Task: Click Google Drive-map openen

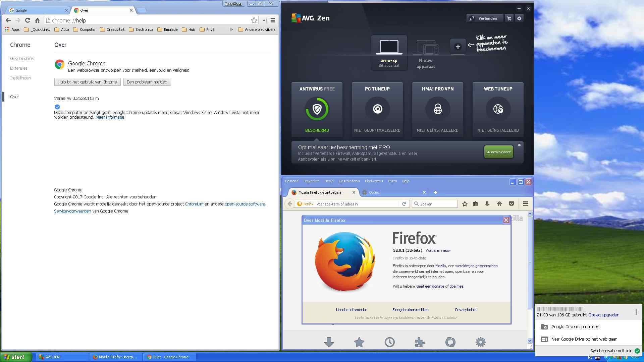Action: click(x=589, y=327)
